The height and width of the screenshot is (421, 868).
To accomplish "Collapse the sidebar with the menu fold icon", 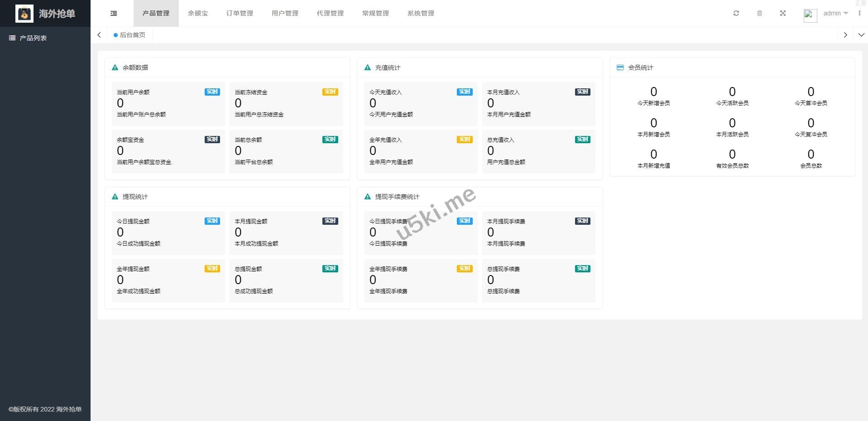I will (x=114, y=14).
